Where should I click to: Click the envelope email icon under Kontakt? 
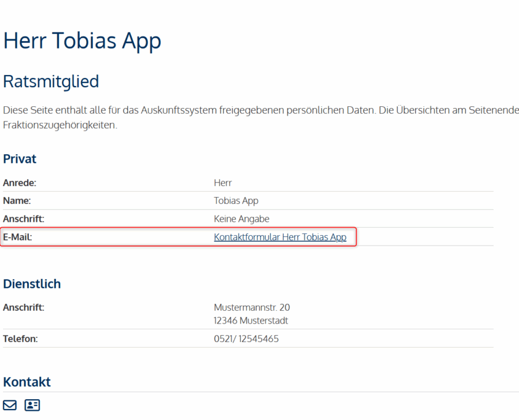[10, 405]
